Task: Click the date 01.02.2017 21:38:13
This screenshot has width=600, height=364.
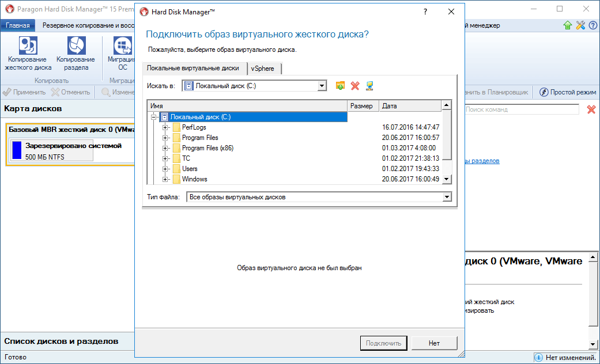Action: pos(410,158)
